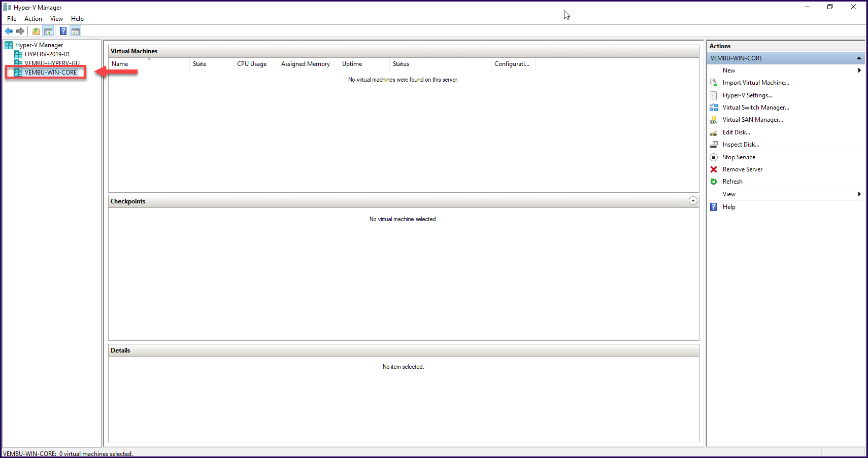
Task: Click the blue Help toolbar icon
Action: tap(63, 31)
